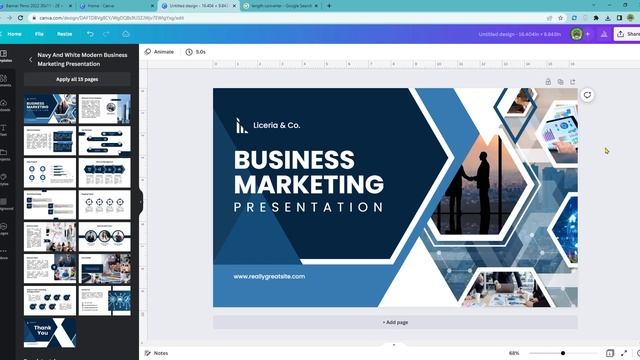
Task: Adjust the zoom slider handle
Action: [x=563, y=353]
